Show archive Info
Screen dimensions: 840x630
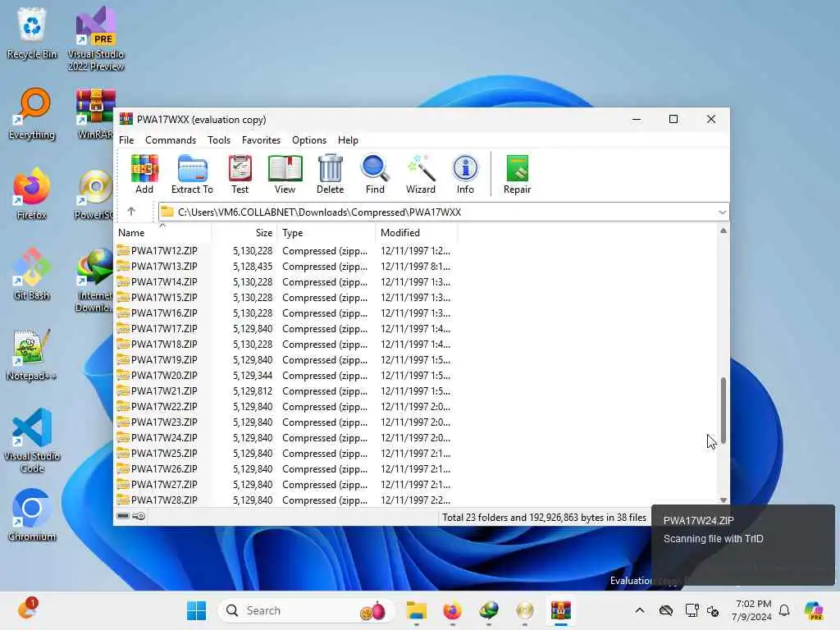465,174
